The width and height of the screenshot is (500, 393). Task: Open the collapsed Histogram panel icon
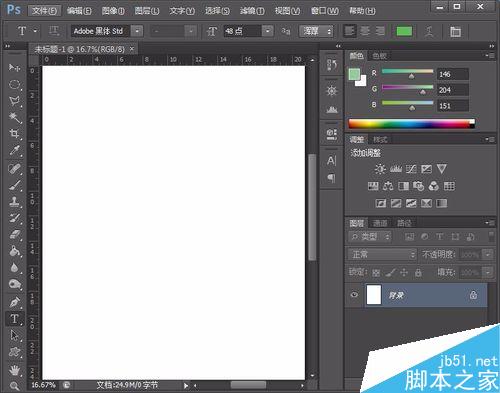coord(331,109)
